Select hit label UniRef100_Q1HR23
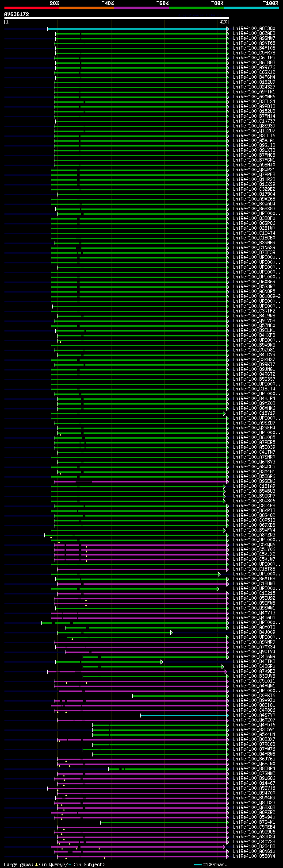 (254, 180)
